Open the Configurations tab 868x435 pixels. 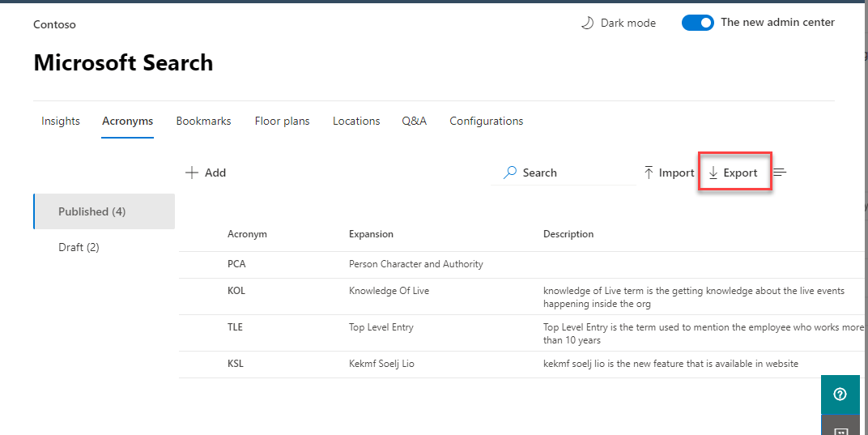click(486, 121)
